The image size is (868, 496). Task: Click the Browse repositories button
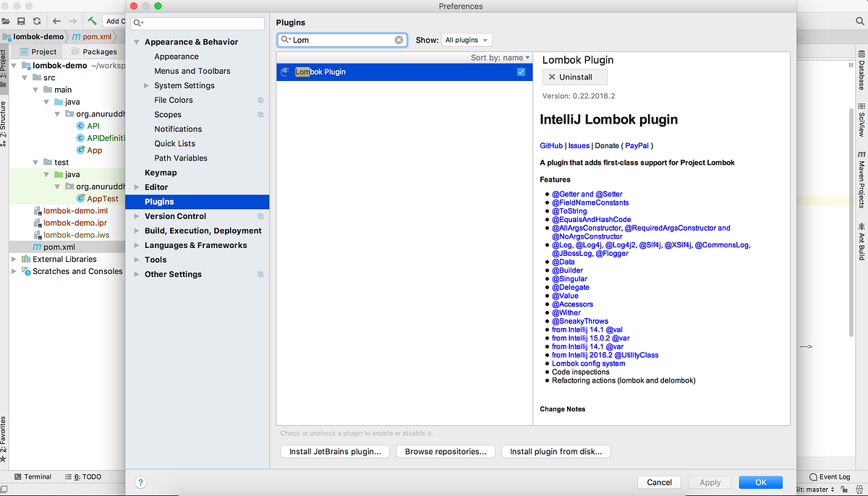[446, 451]
